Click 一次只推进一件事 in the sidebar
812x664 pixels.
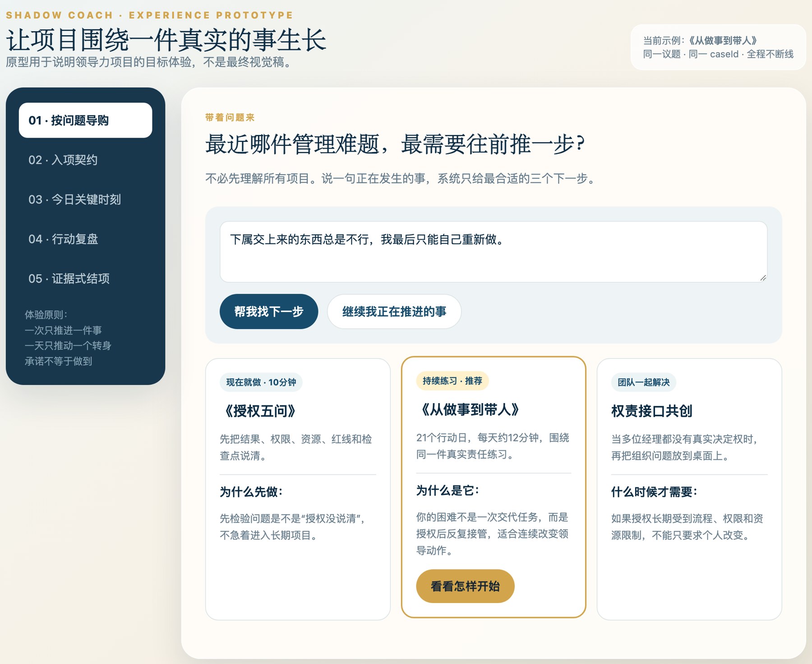click(x=63, y=330)
